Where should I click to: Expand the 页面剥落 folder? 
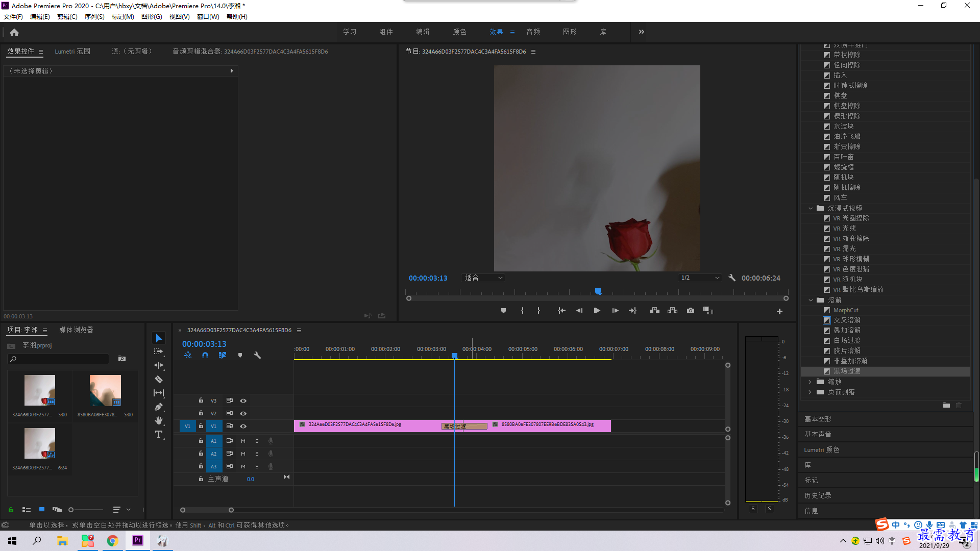click(810, 392)
